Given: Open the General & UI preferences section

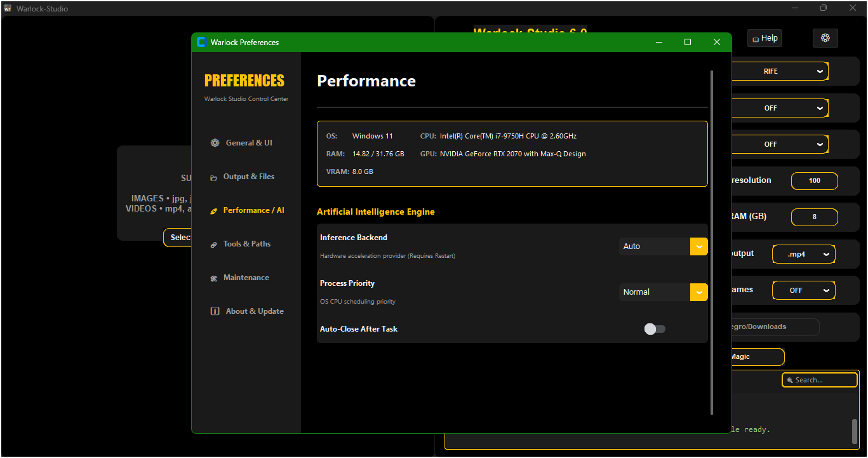Looking at the screenshot, I should (241, 143).
